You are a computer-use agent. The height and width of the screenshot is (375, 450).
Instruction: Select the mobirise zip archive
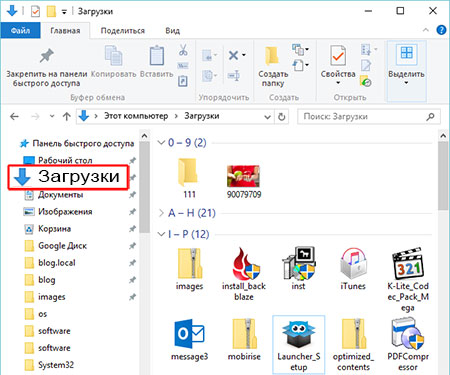244,334
